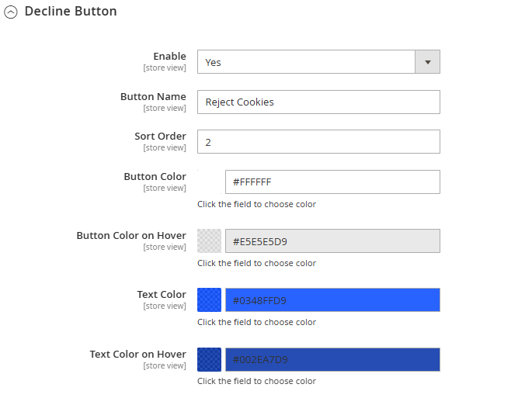Click the #FFFFFF Button Color field
Viewport: 532px width, 405px height.
point(332,182)
